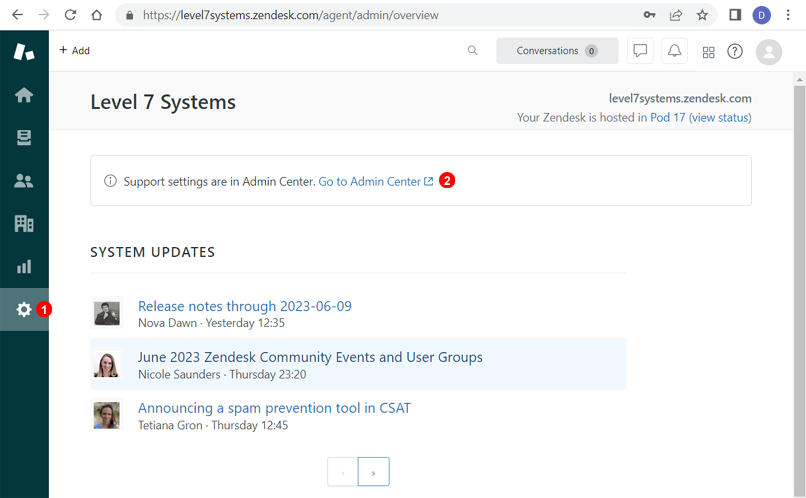806x498 pixels.
Task: Click the share page icon
Action: pos(676,15)
